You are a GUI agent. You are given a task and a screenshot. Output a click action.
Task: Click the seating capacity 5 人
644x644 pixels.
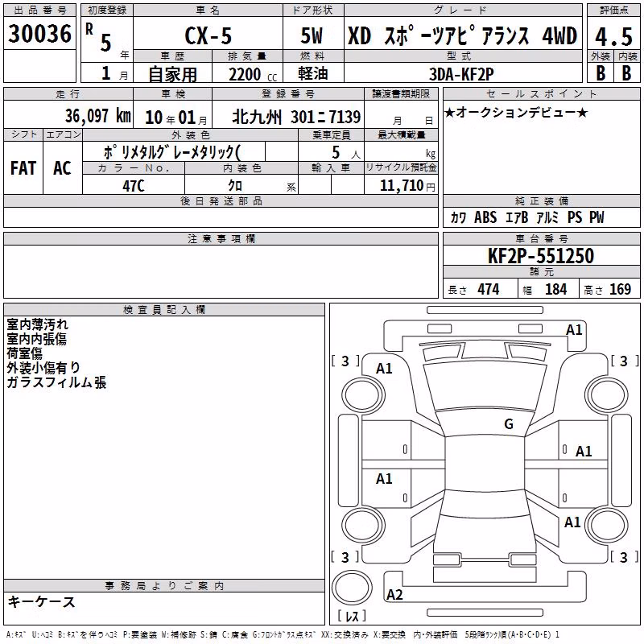[346, 153]
